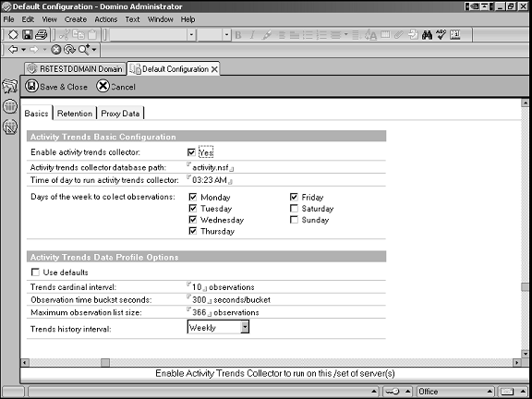Open the paragraph alignment dropdown arrow

(345, 34)
